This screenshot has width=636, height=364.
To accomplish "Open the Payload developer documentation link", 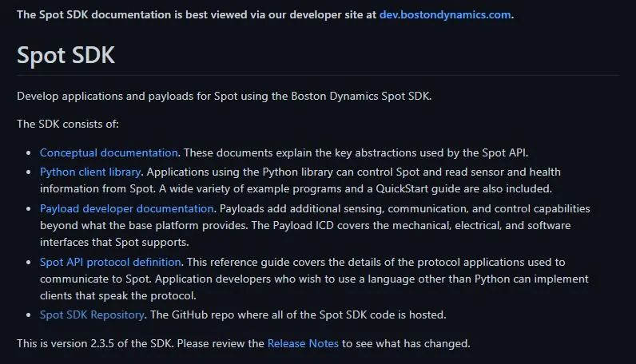I will [x=126, y=208].
